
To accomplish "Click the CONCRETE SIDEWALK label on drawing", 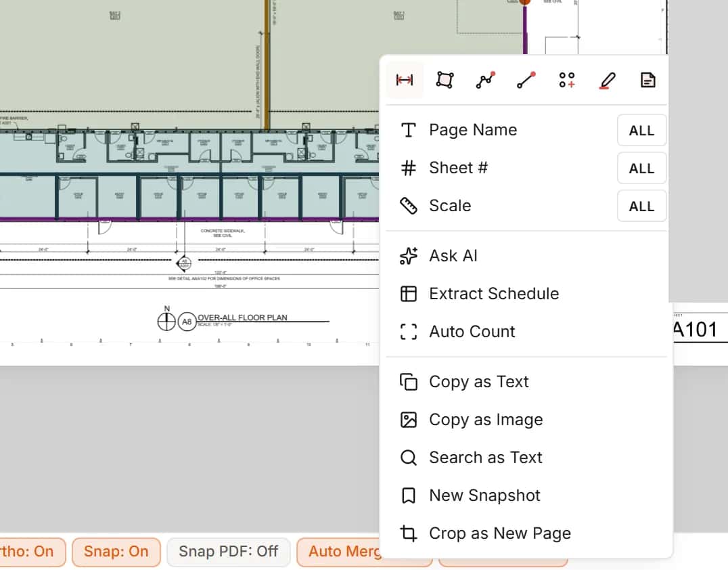I will 223,233.
